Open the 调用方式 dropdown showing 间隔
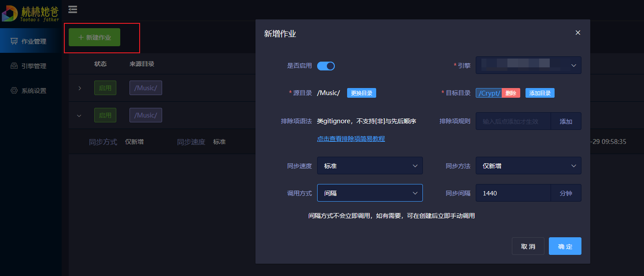 click(x=370, y=193)
